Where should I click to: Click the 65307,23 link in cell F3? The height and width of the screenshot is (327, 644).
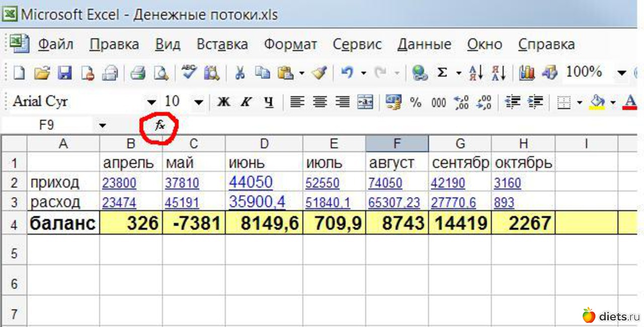click(x=394, y=203)
